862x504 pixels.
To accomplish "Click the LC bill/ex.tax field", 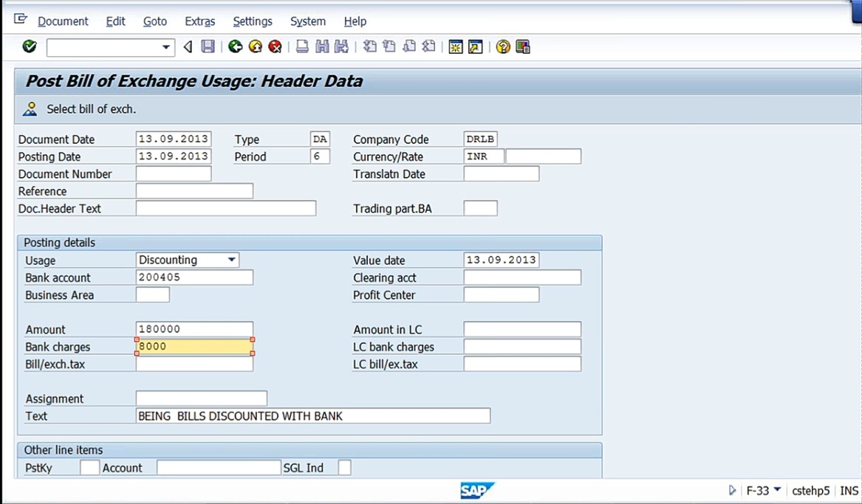I will [x=522, y=364].
